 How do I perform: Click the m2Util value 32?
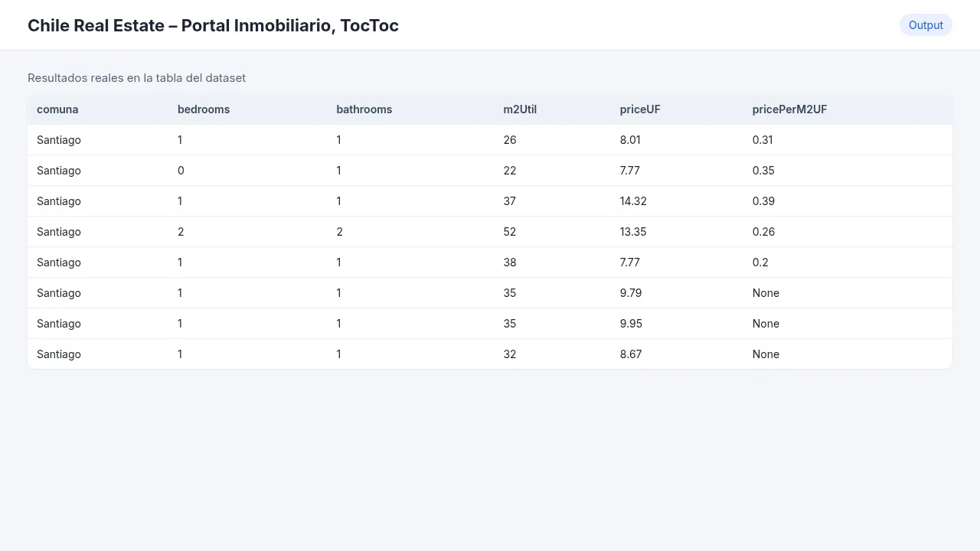pyautogui.click(x=510, y=354)
